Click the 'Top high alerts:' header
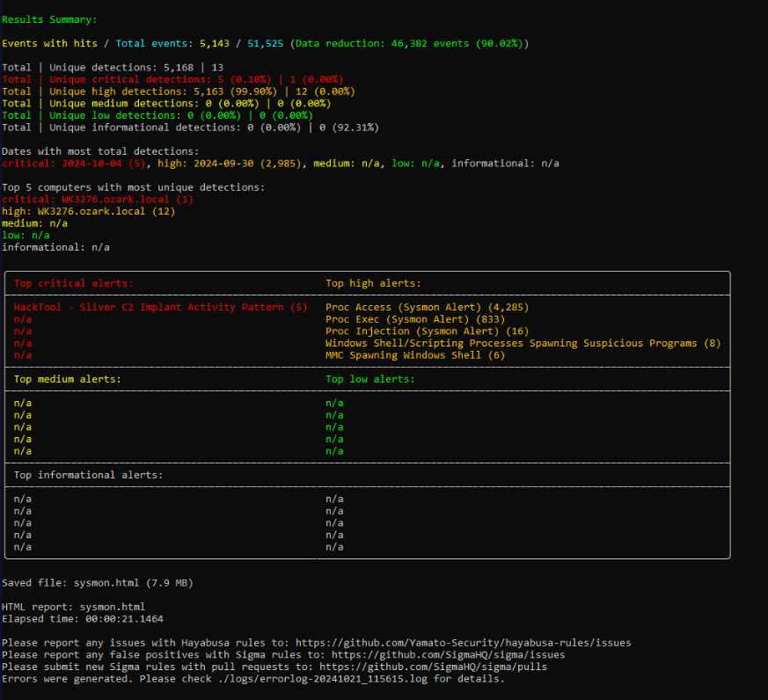768x700 pixels. pos(373,283)
